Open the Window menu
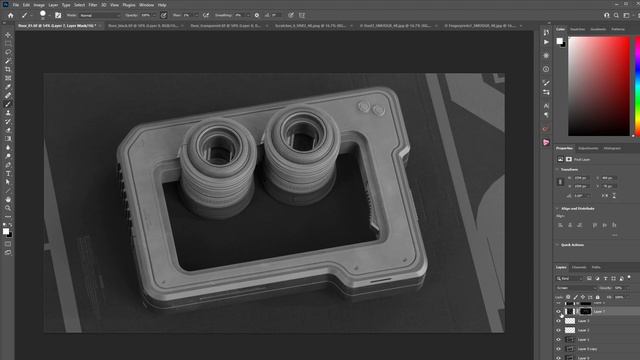Image resolution: width=640 pixels, height=360 pixels. tap(147, 5)
